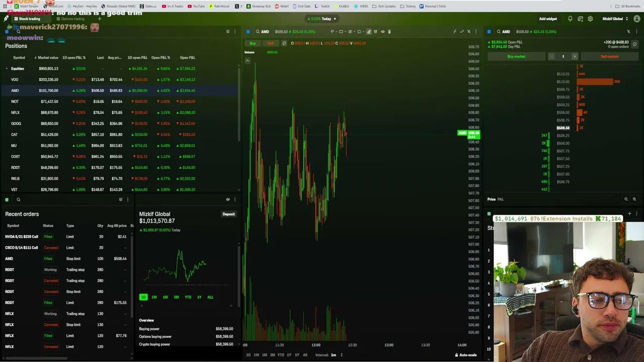Click the Deposit button
This screenshot has height=362, width=644.
228,214
